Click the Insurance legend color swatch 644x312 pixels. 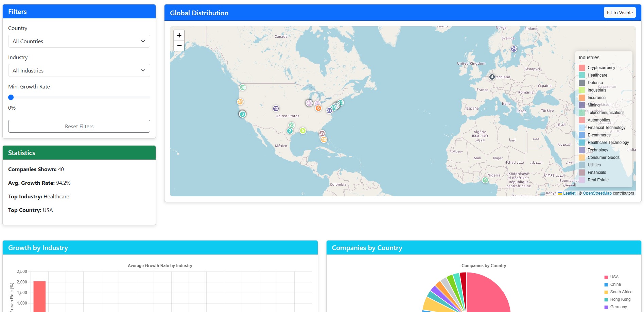(582, 98)
